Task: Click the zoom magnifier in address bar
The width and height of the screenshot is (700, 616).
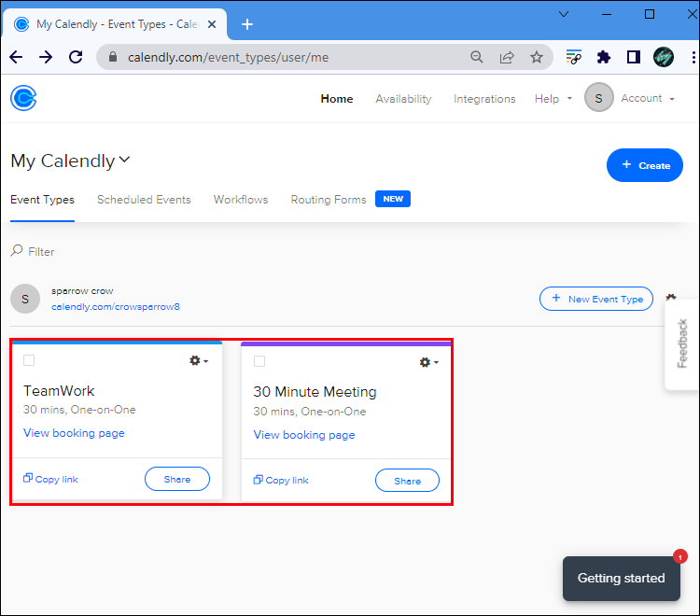Action: pyautogui.click(x=477, y=57)
